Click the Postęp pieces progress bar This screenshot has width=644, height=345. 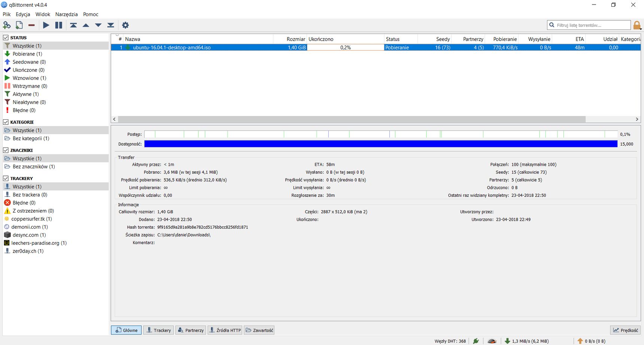click(x=381, y=134)
